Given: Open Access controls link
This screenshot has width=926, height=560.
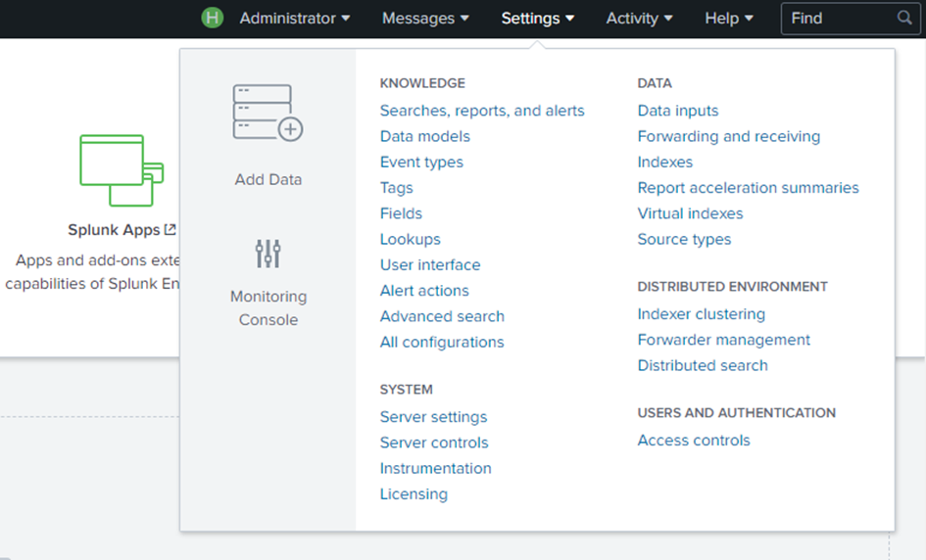Looking at the screenshot, I should 694,441.
